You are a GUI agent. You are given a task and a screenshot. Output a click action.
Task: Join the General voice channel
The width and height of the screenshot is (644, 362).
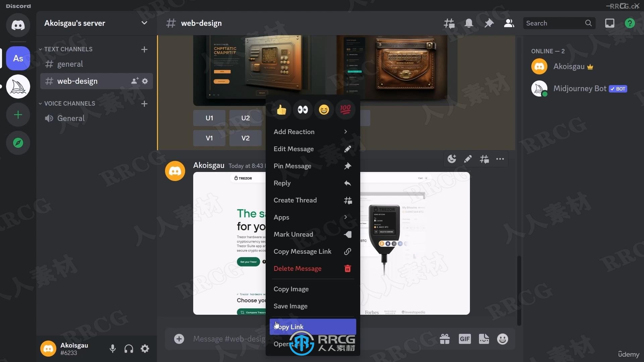tap(96, 118)
